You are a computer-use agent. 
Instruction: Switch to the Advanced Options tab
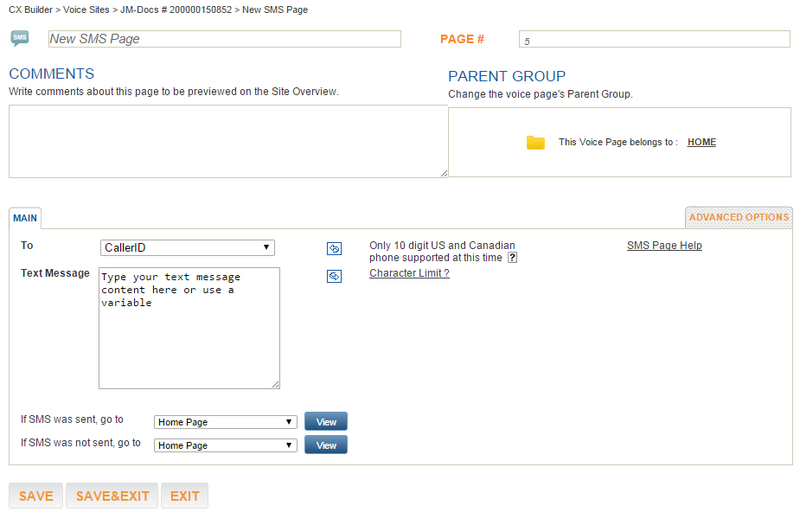[739, 217]
